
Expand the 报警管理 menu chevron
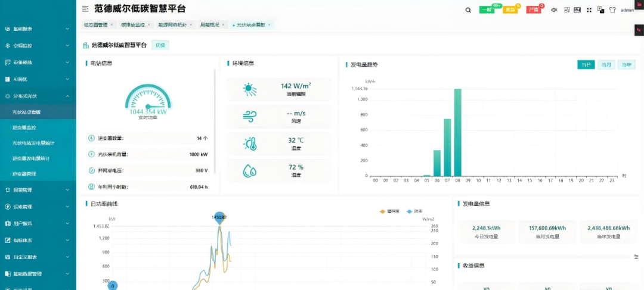(67, 190)
